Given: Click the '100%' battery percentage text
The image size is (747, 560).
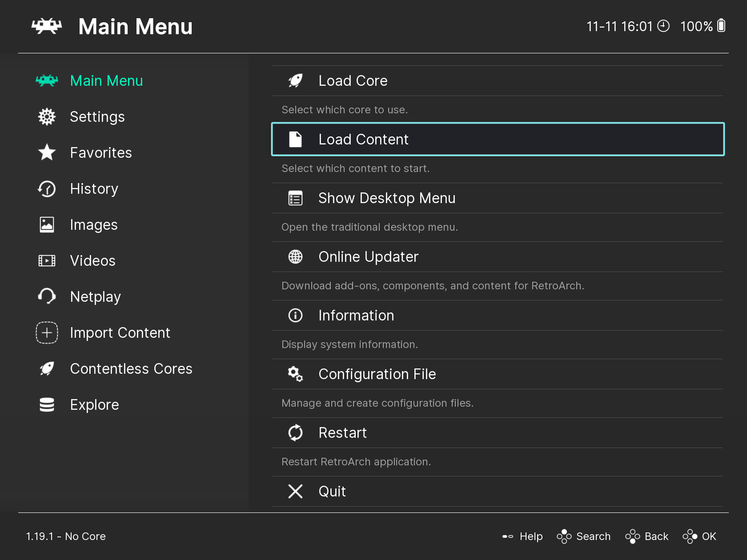Looking at the screenshot, I should 697,26.
